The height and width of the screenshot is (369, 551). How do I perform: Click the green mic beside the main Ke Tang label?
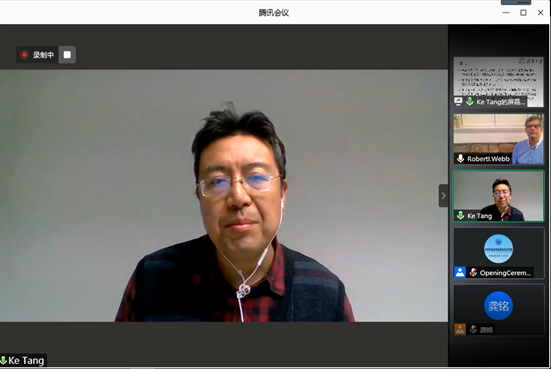pos(4,360)
